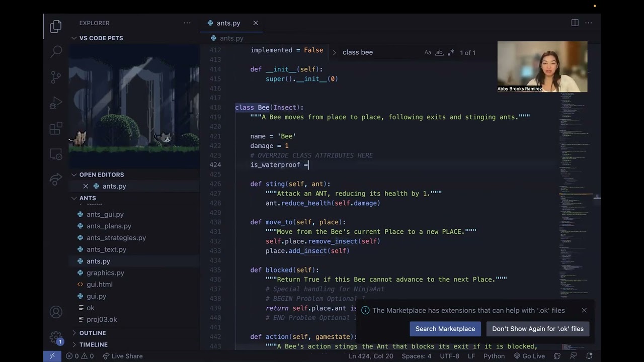The height and width of the screenshot is (362, 644).
Task: Click Ln 424, Col 20 in status bar
Action: pos(371,356)
